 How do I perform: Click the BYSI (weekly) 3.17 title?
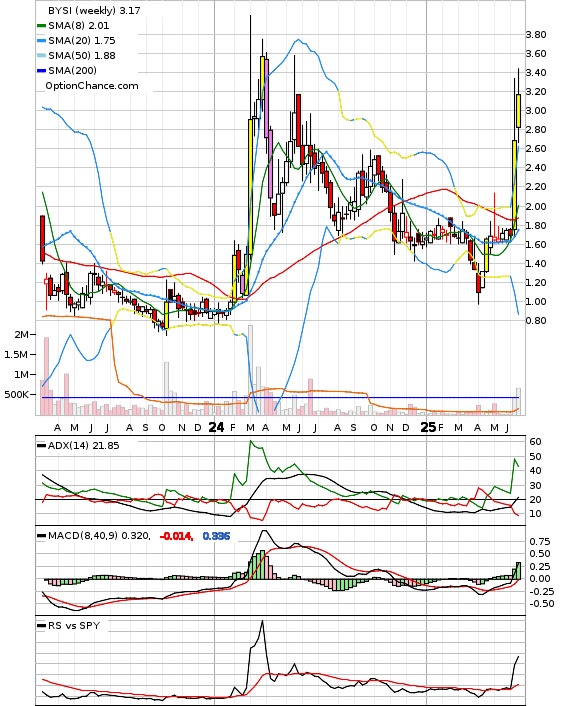[x=94, y=10]
